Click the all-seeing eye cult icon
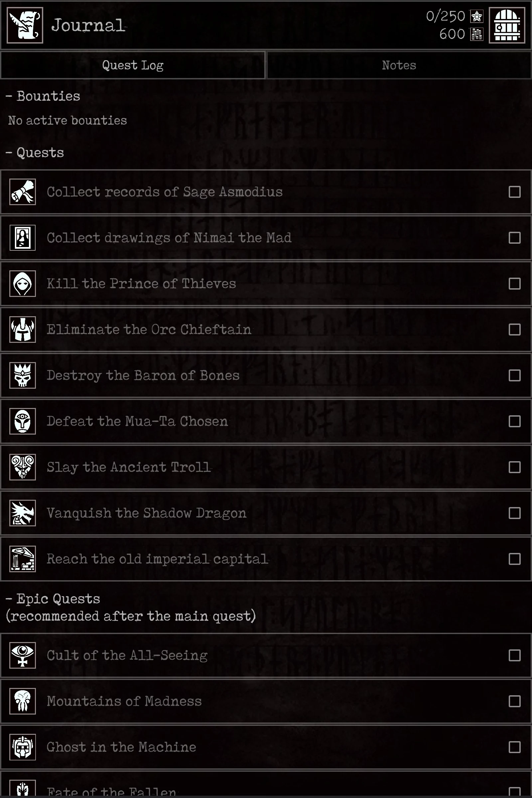 23,655
